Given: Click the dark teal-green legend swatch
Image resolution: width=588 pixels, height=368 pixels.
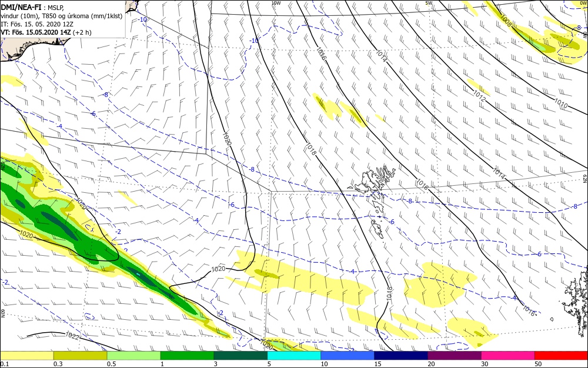Looking at the screenshot, I should click(x=240, y=356).
